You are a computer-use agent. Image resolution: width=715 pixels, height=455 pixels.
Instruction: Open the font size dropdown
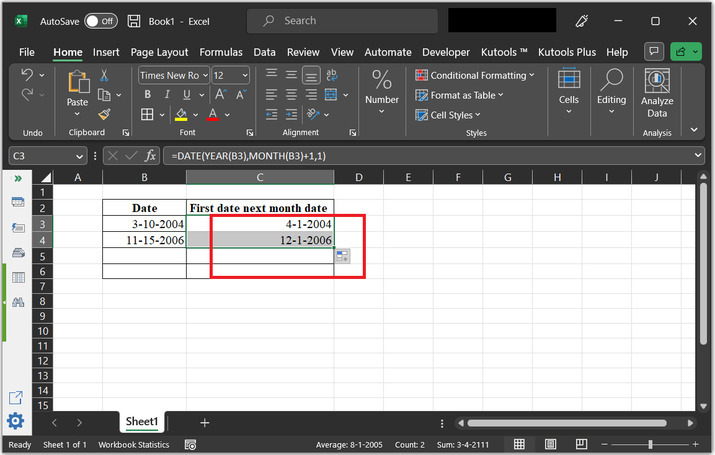tap(245, 75)
